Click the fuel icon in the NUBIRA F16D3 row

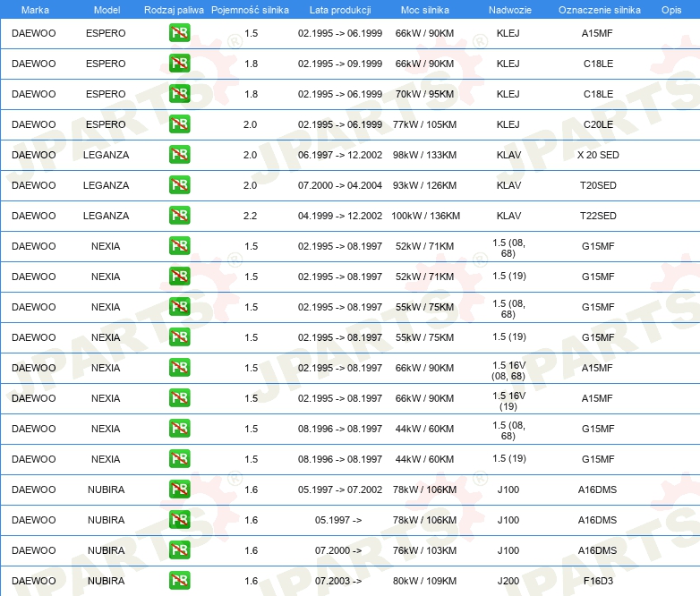point(179,581)
